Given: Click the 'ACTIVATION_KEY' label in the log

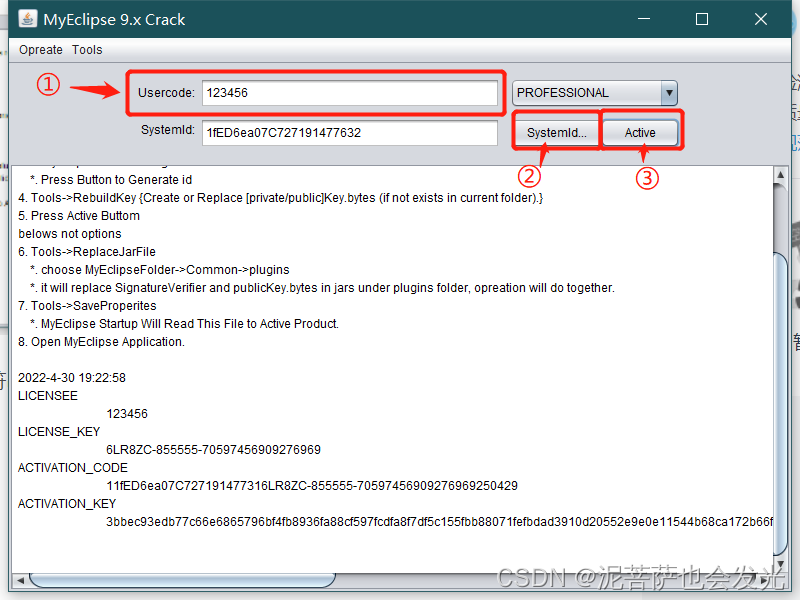Looking at the screenshot, I should point(67,504).
